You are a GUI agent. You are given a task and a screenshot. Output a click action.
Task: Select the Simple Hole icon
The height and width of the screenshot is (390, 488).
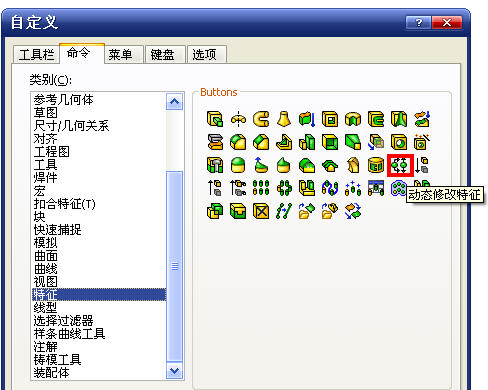(399, 142)
